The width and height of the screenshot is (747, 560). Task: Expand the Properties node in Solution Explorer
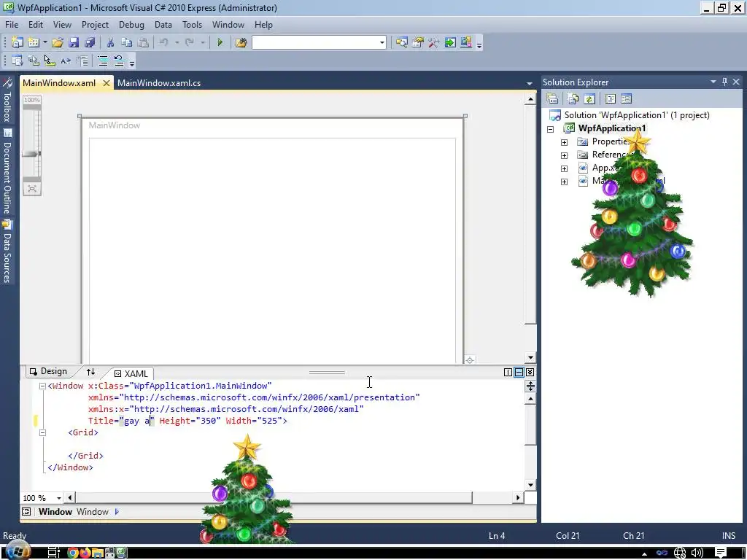[x=564, y=142]
